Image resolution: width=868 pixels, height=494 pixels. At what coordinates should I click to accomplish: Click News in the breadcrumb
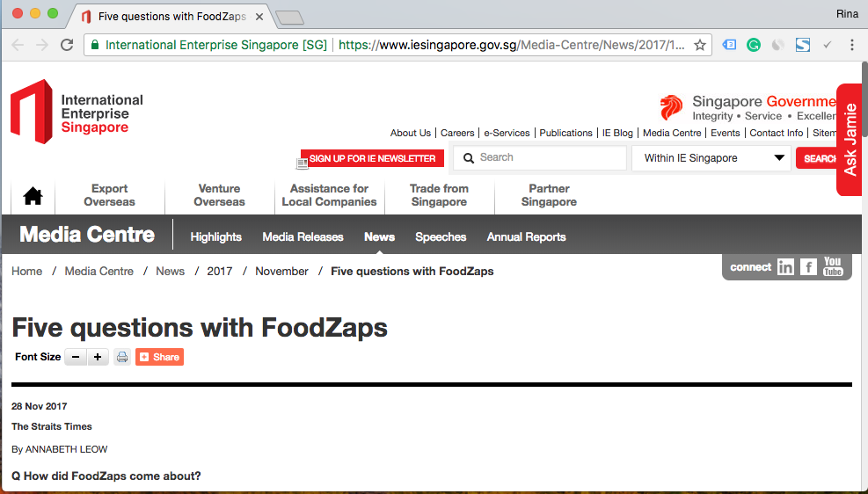[x=170, y=271]
